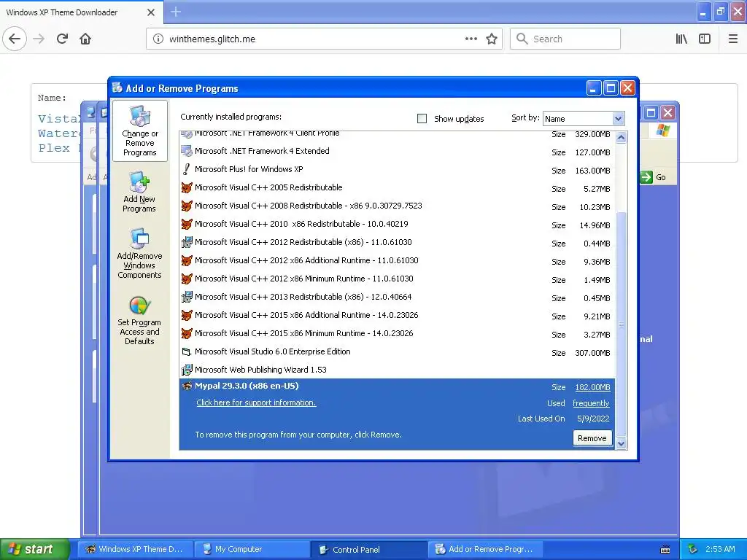
Task: Open the browser home page icon
Action: click(x=85, y=39)
